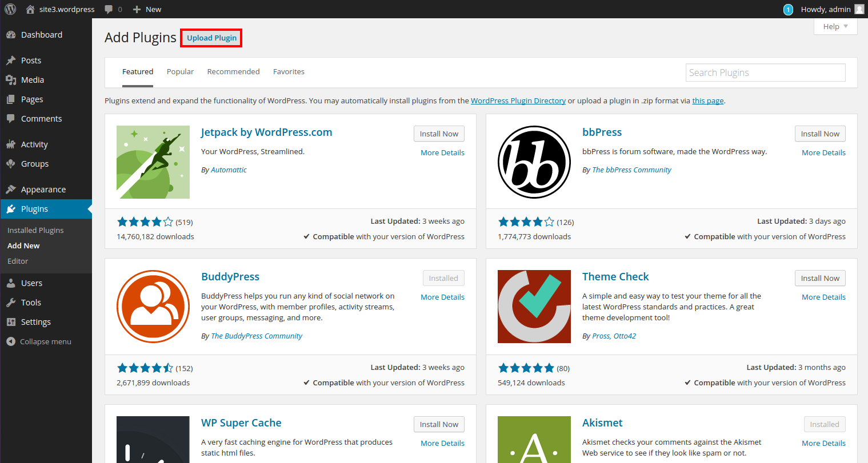The height and width of the screenshot is (463, 868).
Task: Open the Theme Check title link
Action: coord(615,277)
